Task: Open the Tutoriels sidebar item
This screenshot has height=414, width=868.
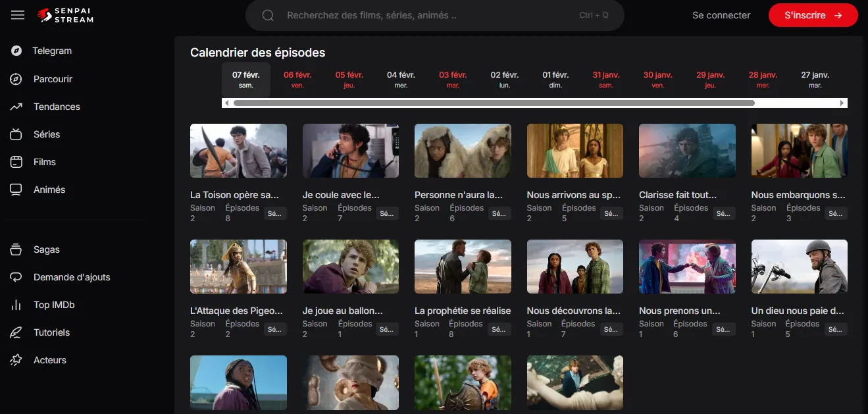Action: (x=51, y=332)
